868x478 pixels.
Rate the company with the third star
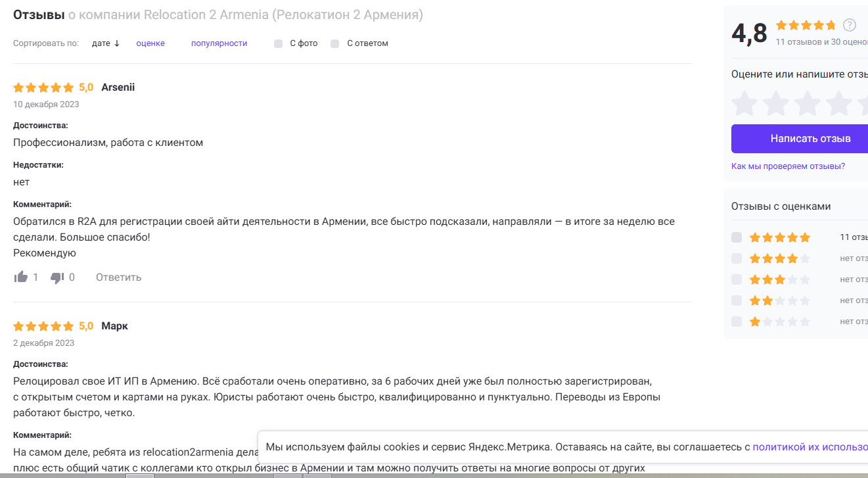(808, 104)
